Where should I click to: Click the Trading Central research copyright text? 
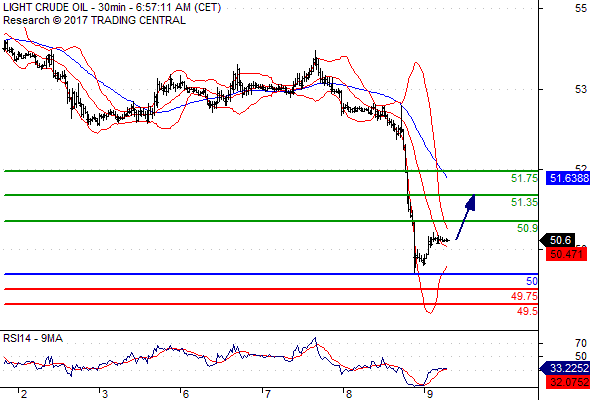(x=94, y=20)
